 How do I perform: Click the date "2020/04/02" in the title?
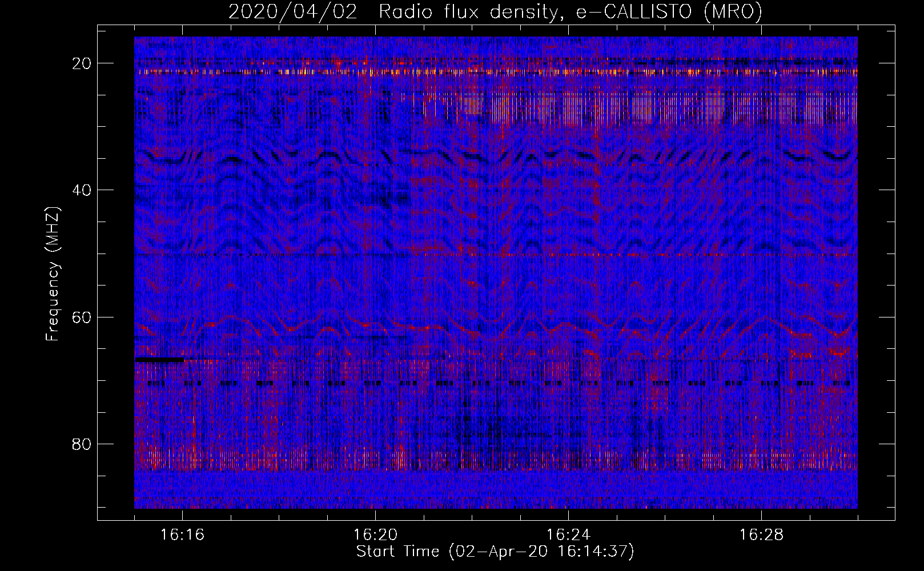click(x=293, y=12)
